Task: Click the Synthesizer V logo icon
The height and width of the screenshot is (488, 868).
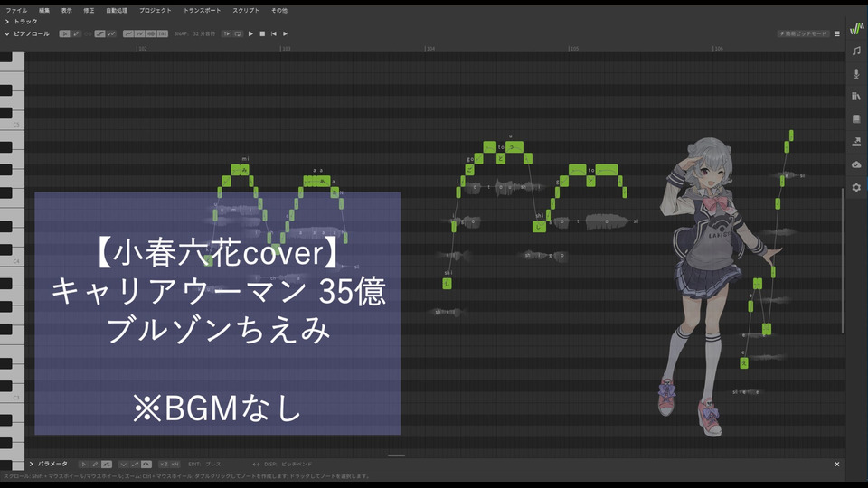Action: 856,28
